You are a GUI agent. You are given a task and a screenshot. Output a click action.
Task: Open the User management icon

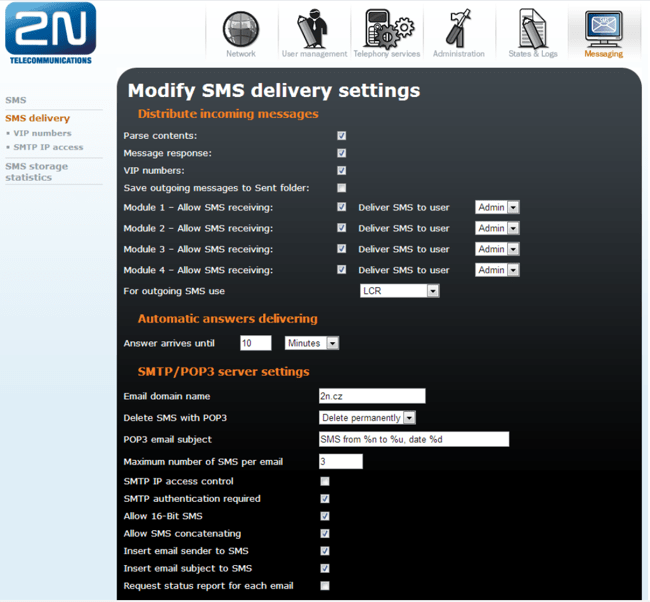(312, 28)
